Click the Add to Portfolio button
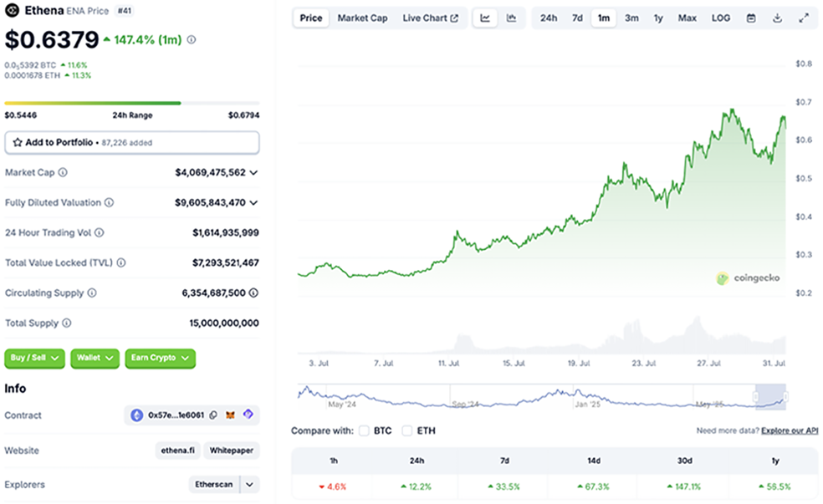This screenshot has height=504, width=823. click(132, 143)
